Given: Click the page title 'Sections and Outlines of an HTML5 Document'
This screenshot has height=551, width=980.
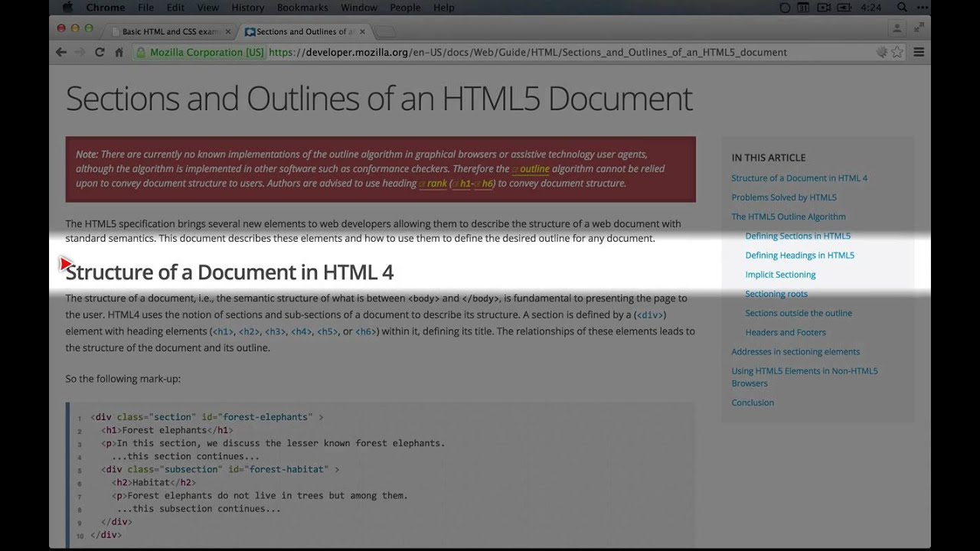Looking at the screenshot, I should (379, 98).
